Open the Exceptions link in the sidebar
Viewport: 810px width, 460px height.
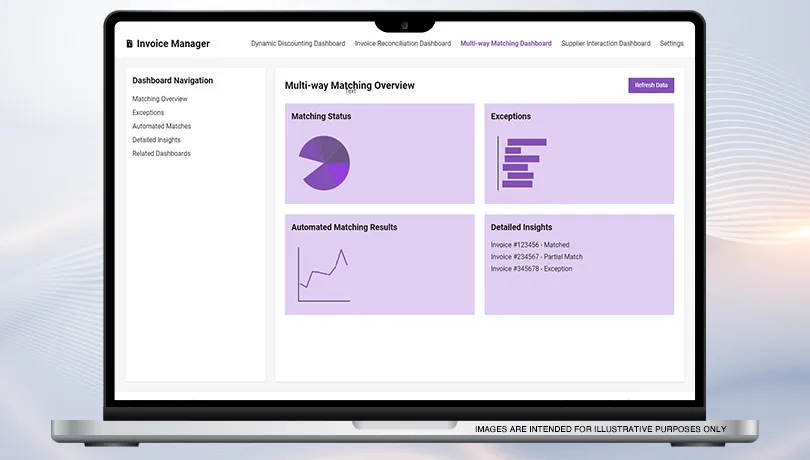point(148,113)
